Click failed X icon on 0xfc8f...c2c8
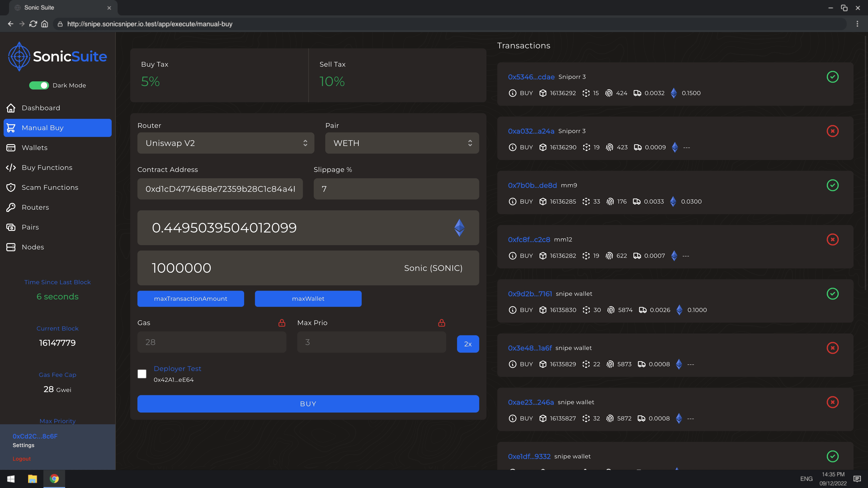The width and height of the screenshot is (868, 488). (832, 239)
